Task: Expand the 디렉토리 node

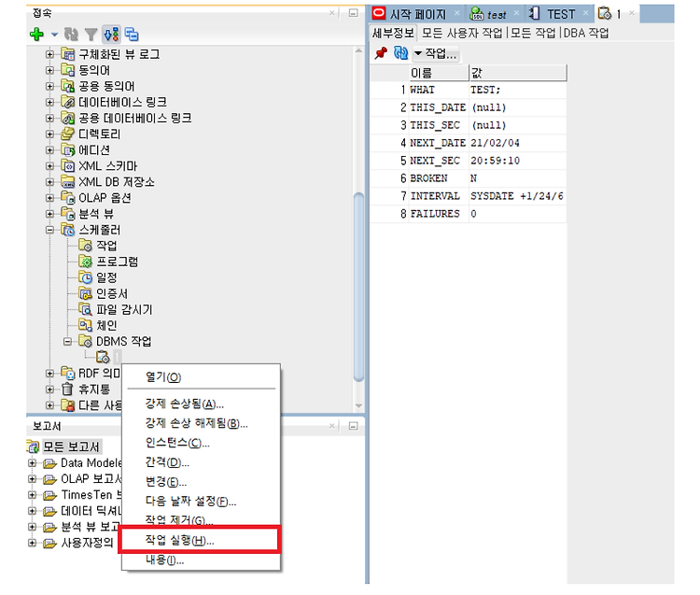Action: (x=49, y=134)
